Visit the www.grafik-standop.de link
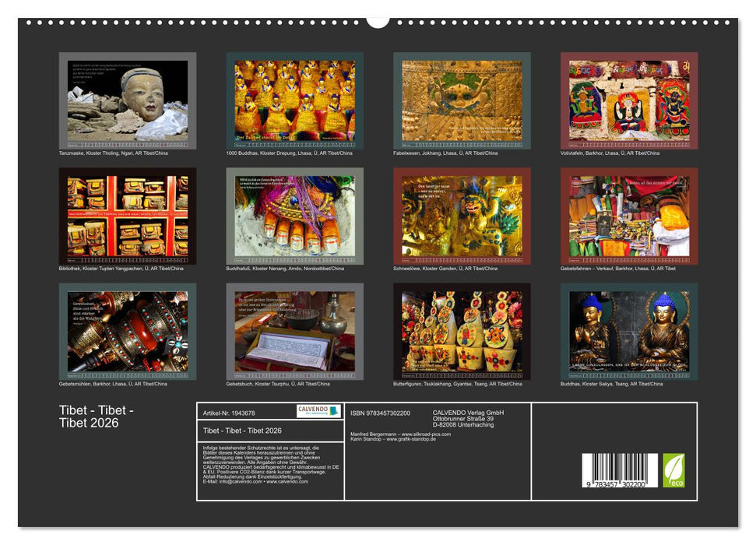The width and height of the screenshot is (756, 545). pos(412,438)
